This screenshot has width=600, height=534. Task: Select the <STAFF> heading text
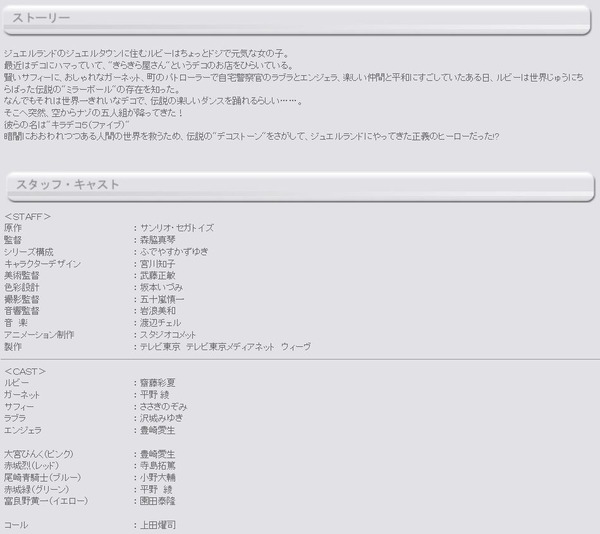tap(28, 217)
